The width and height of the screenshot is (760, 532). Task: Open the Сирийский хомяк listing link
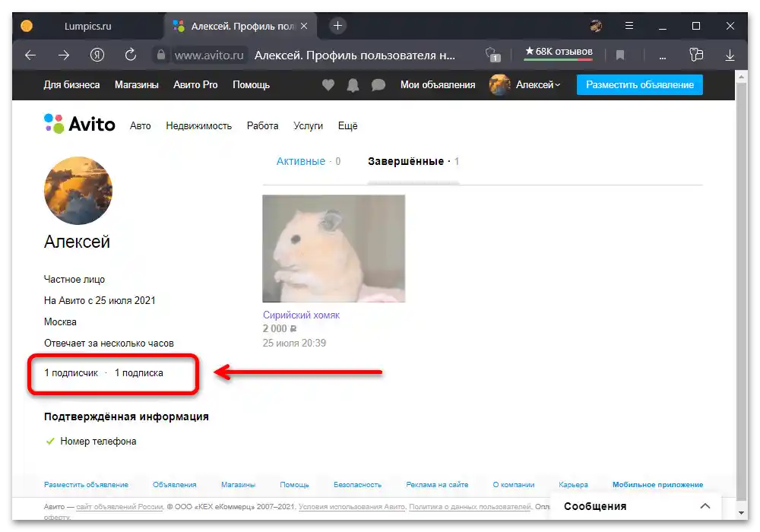(x=301, y=315)
